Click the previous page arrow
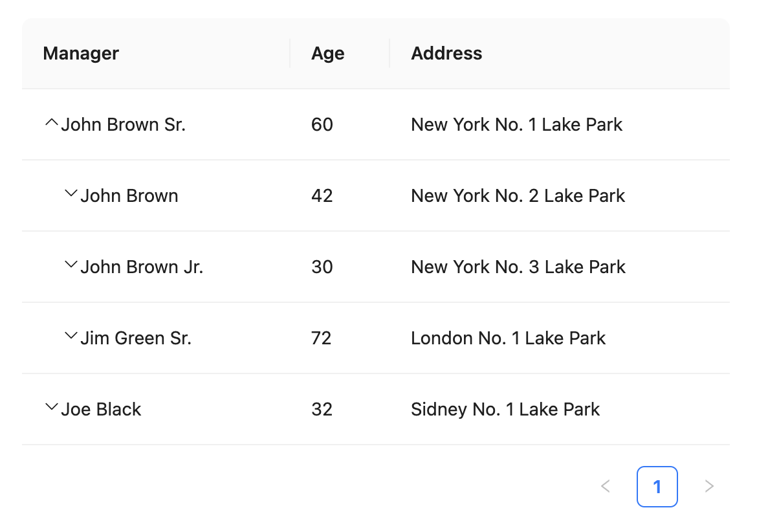The image size is (757, 532). (x=606, y=486)
